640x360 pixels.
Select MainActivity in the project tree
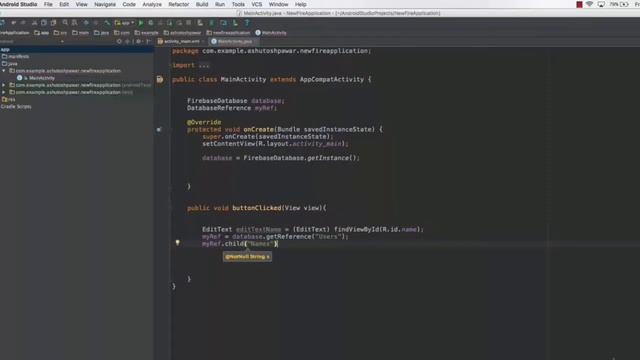36,78
